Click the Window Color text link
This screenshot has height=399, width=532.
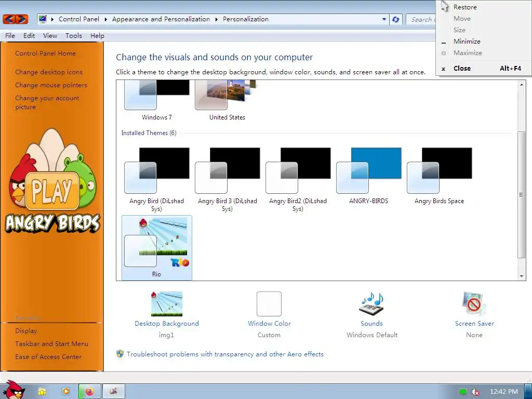click(270, 323)
